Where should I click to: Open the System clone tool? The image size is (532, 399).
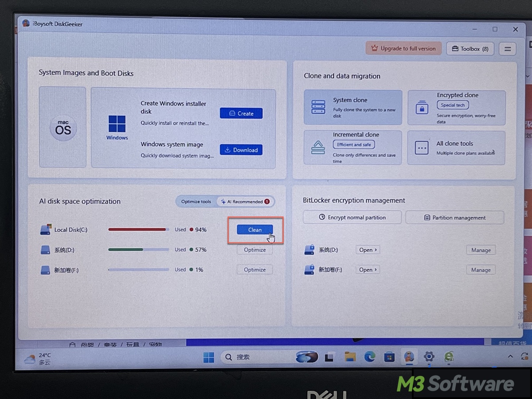[x=353, y=108]
